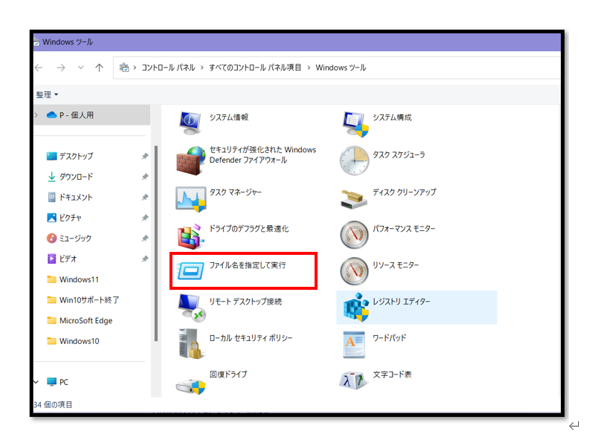The height and width of the screenshot is (434, 589).
Task: Open the ローカル セキュリティ ポリシー icon
Action: (x=191, y=344)
